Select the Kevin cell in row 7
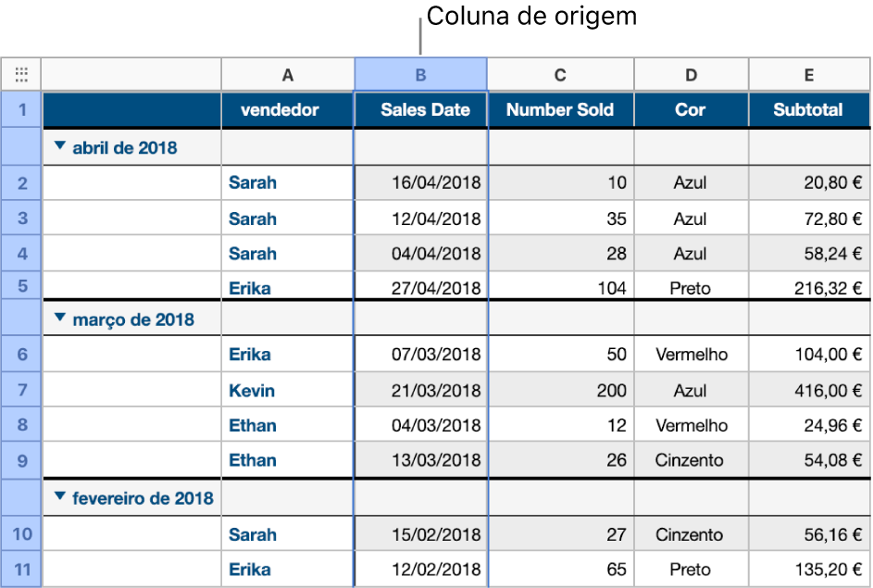The image size is (873, 588). tap(252, 390)
